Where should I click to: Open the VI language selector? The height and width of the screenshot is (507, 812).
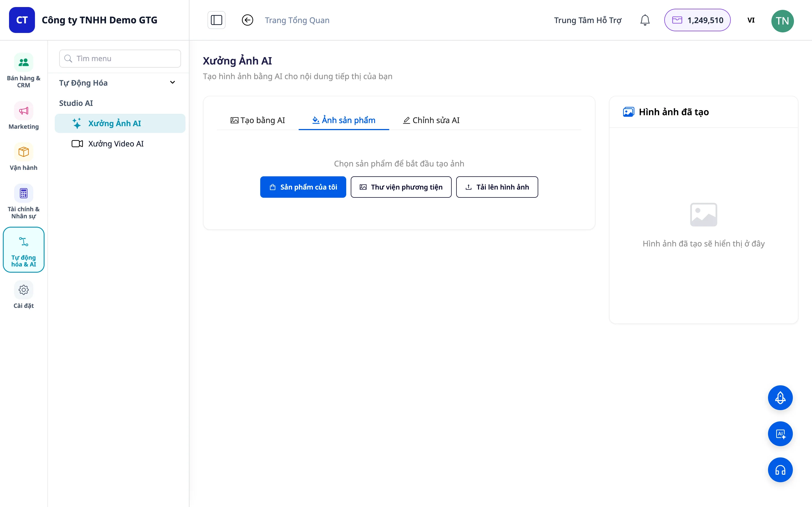(x=751, y=20)
